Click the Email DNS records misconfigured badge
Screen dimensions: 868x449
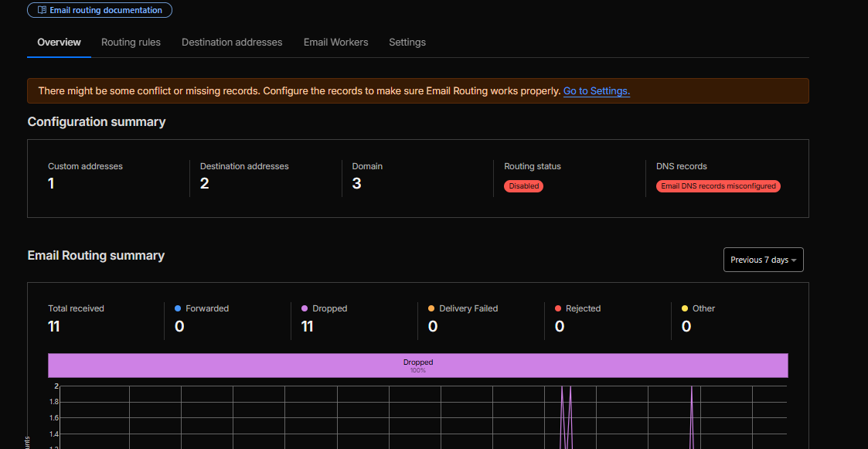[x=719, y=186]
